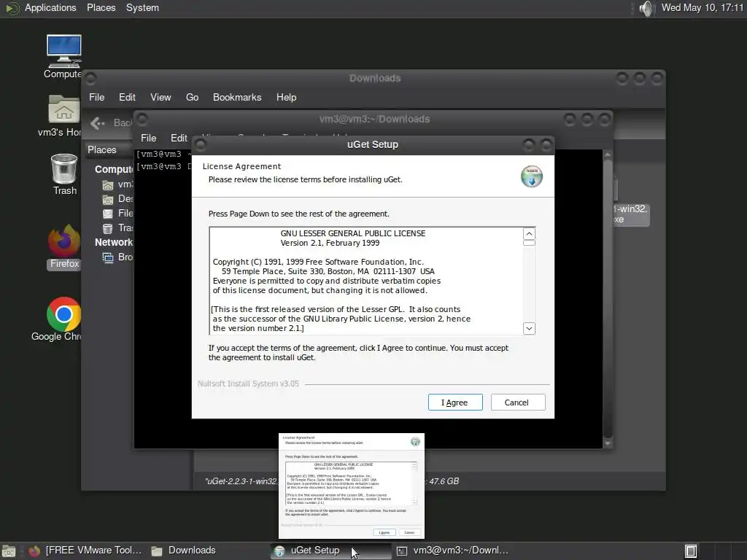
Task: Open Bookmarks menu in Downloads window
Action: [237, 97]
